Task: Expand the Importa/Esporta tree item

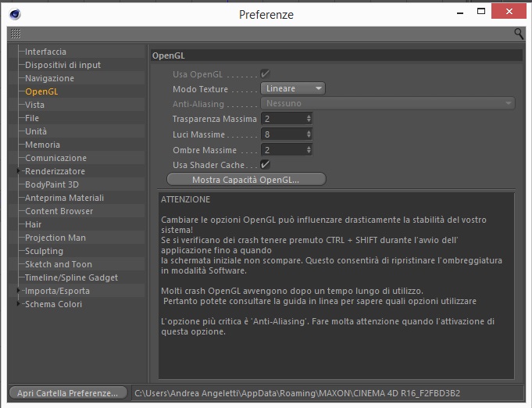Action: click(x=19, y=291)
